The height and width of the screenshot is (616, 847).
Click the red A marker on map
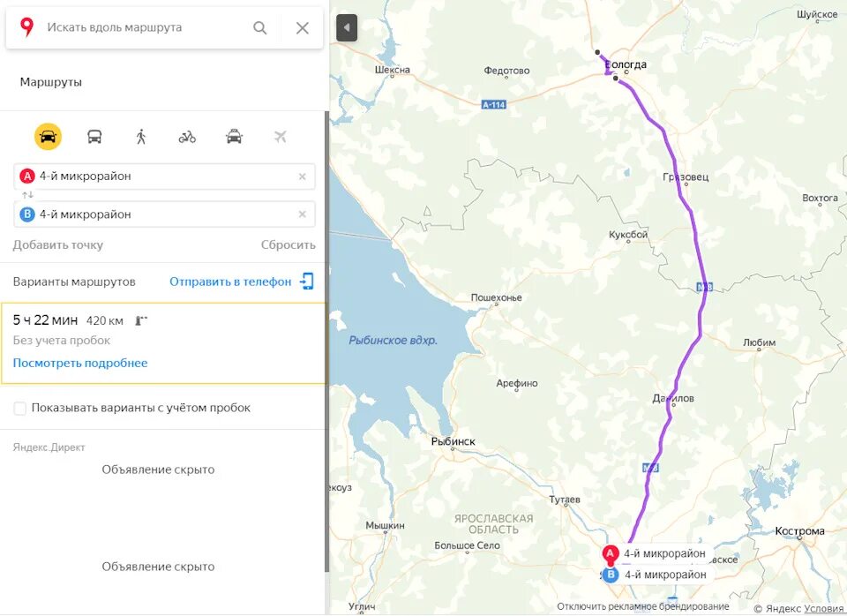(x=611, y=554)
